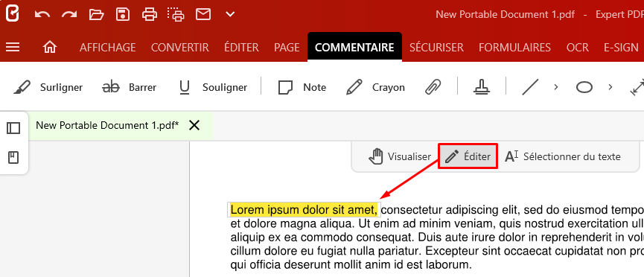Select the Souligner underline tool

pos(213,88)
